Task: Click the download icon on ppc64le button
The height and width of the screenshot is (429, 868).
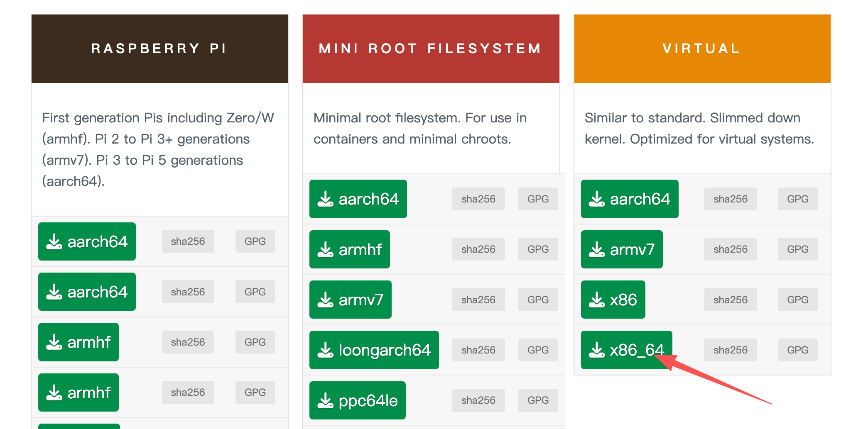Action: point(325,400)
